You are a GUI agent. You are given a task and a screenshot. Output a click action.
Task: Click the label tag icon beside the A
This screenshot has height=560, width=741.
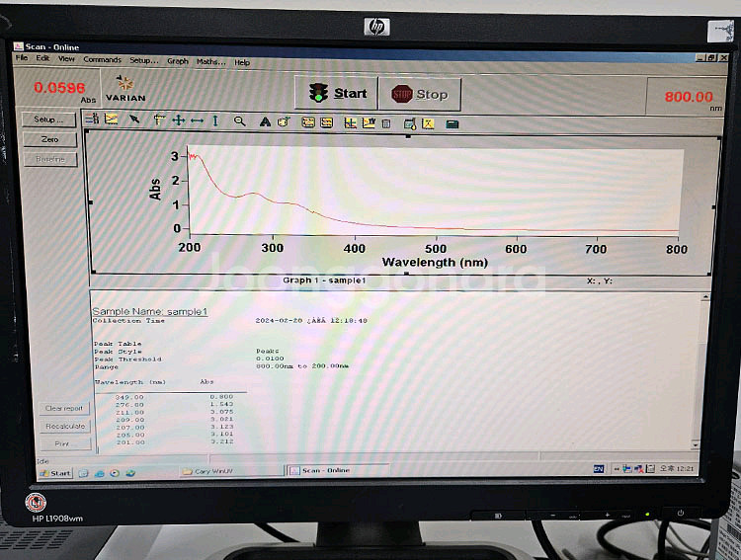point(284,121)
